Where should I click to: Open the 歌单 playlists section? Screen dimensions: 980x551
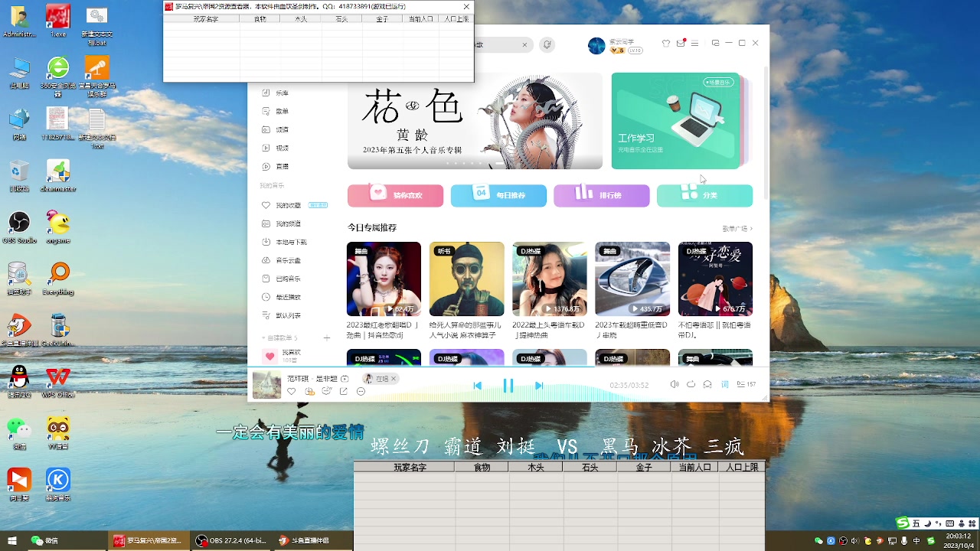click(281, 111)
